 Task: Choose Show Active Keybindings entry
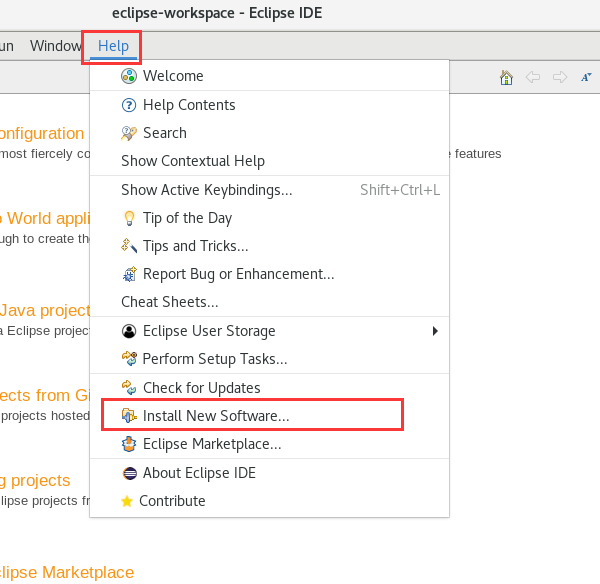pyautogui.click(x=206, y=190)
